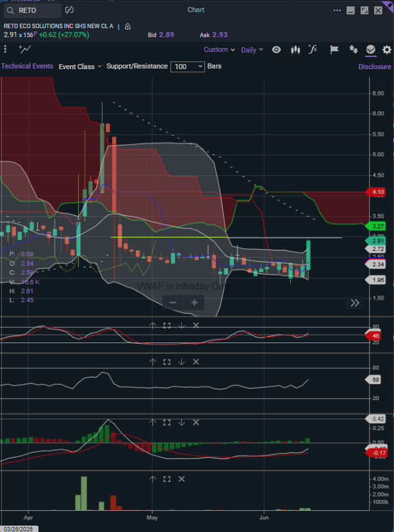
Task: Open the Custom time range dropdown
Action: click(x=219, y=49)
